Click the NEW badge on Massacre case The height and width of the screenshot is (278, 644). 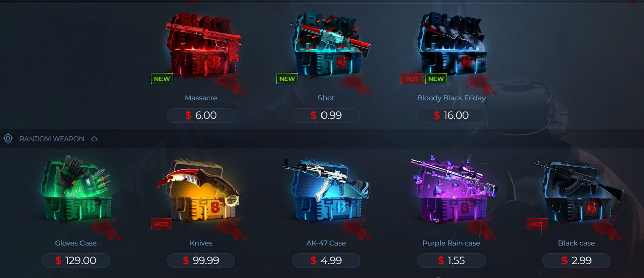coord(162,79)
